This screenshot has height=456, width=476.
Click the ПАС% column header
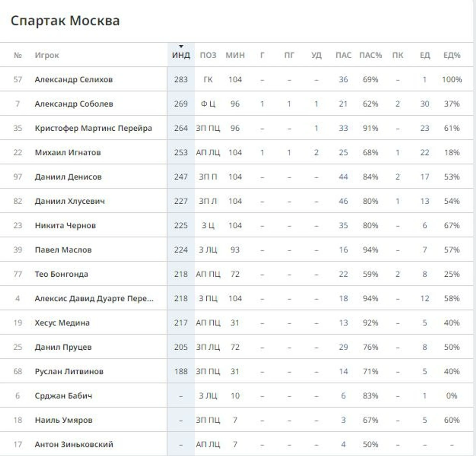pyautogui.click(x=370, y=55)
